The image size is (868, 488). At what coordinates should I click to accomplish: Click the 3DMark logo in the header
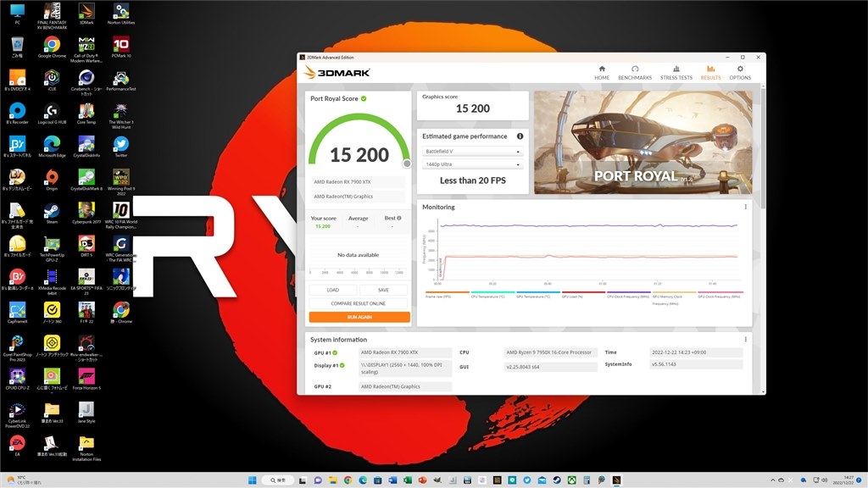tap(337, 73)
